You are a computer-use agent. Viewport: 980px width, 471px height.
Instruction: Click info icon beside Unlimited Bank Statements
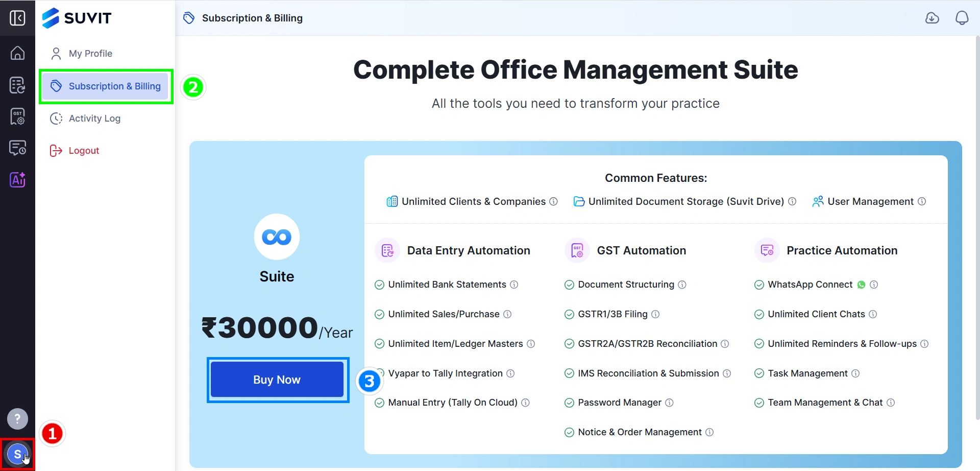[514, 285]
